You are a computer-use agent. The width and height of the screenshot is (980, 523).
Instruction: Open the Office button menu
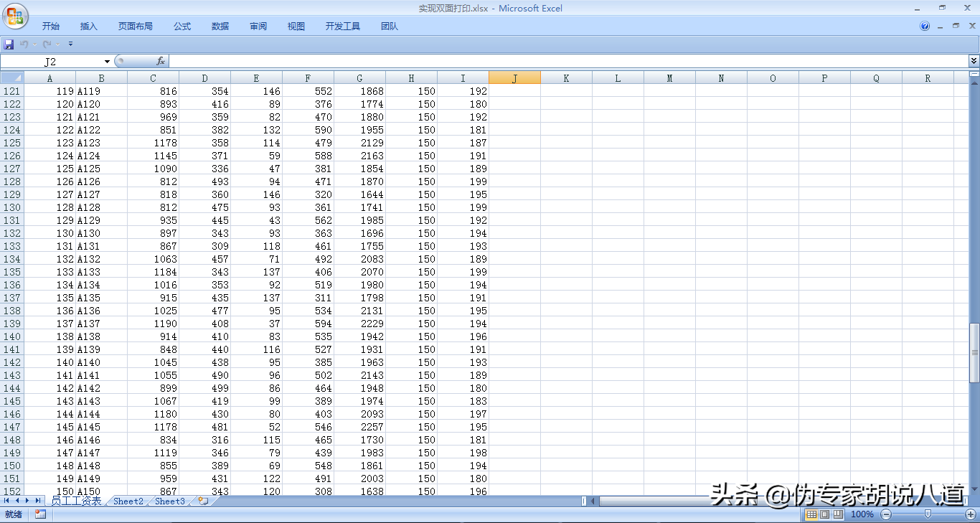tap(14, 15)
